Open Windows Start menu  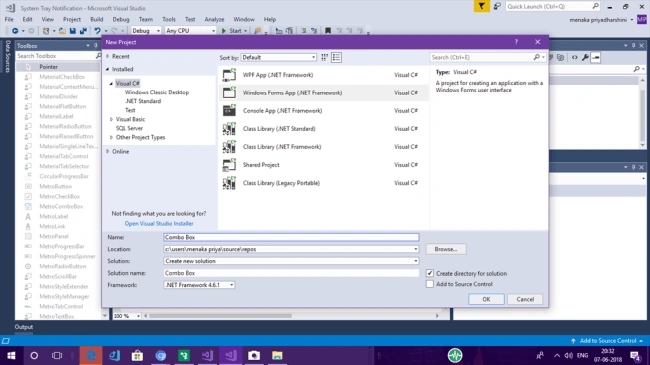point(11,355)
